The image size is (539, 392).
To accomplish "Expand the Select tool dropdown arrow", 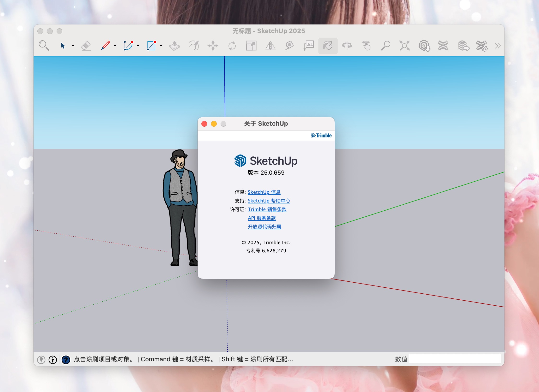I will 73,46.
